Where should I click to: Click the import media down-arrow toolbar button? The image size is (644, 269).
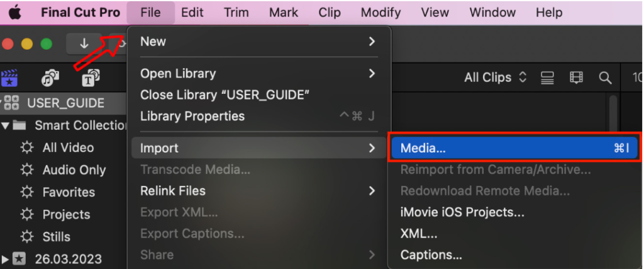(84, 43)
